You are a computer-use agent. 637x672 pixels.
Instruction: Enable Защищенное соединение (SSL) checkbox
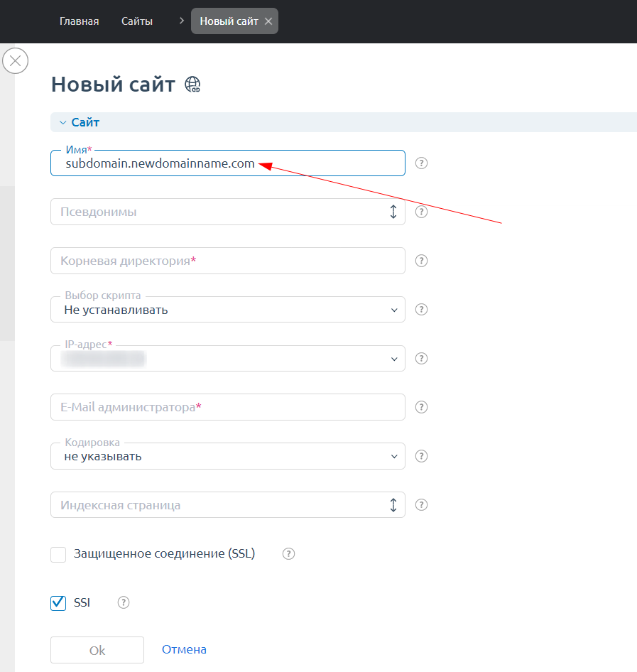pos(58,555)
